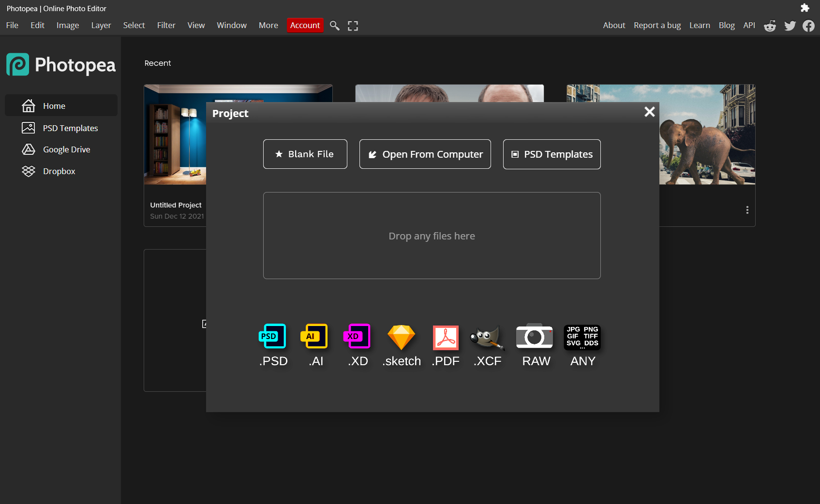Open the File menu
Viewport: 820px width, 504px height.
coord(12,25)
